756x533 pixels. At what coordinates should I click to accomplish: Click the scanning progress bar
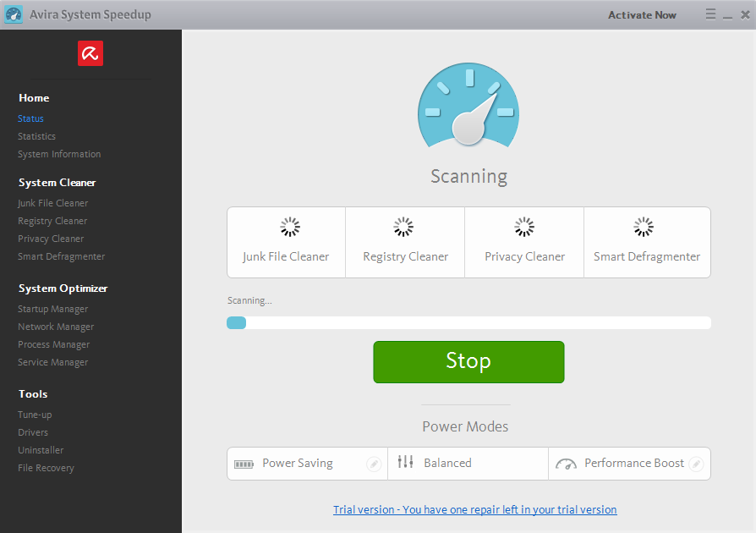click(x=468, y=322)
